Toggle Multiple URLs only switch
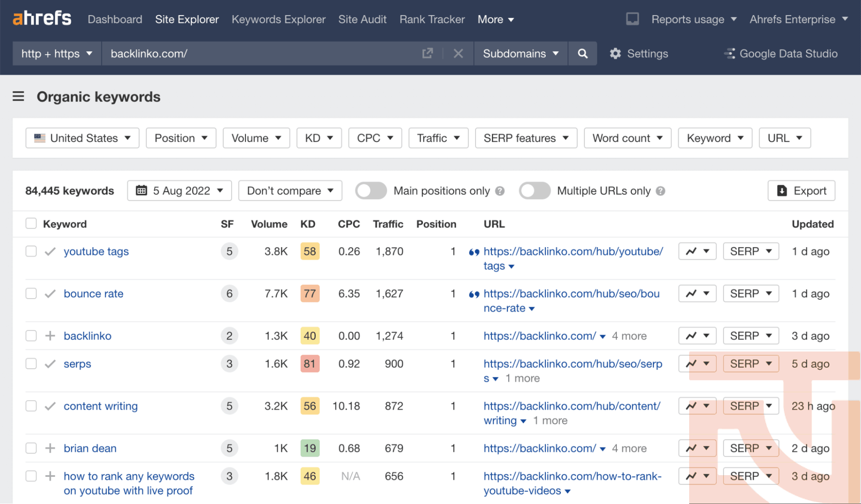Image resolution: width=861 pixels, height=504 pixels. click(535, 190)
